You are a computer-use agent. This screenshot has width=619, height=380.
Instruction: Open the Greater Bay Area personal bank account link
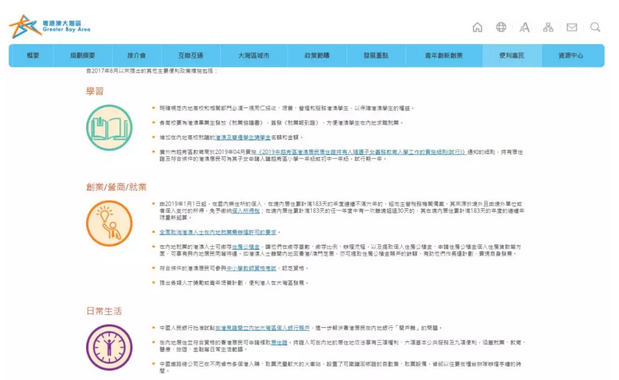point(263,328)
